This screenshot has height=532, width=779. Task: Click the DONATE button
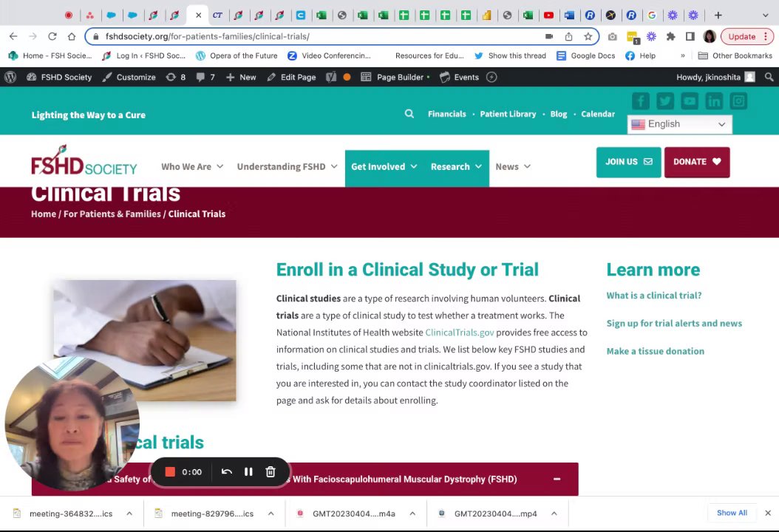[697, 162]
